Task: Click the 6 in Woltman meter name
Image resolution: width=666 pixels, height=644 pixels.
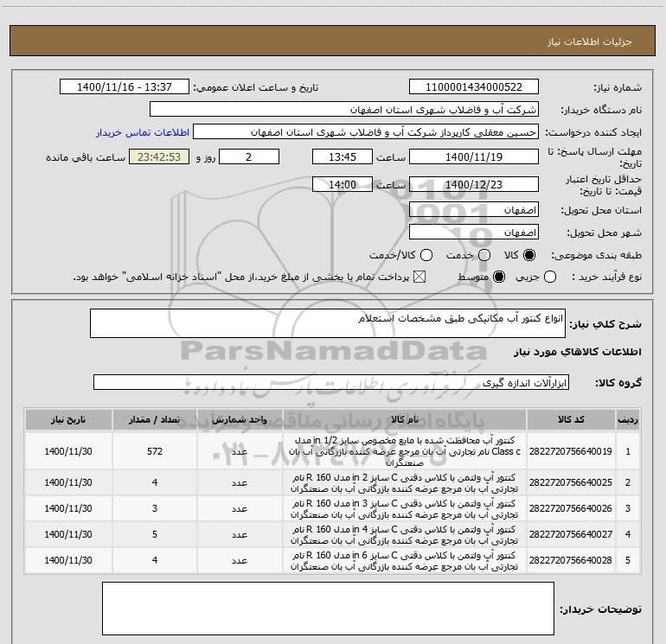Action: (405, 561)
